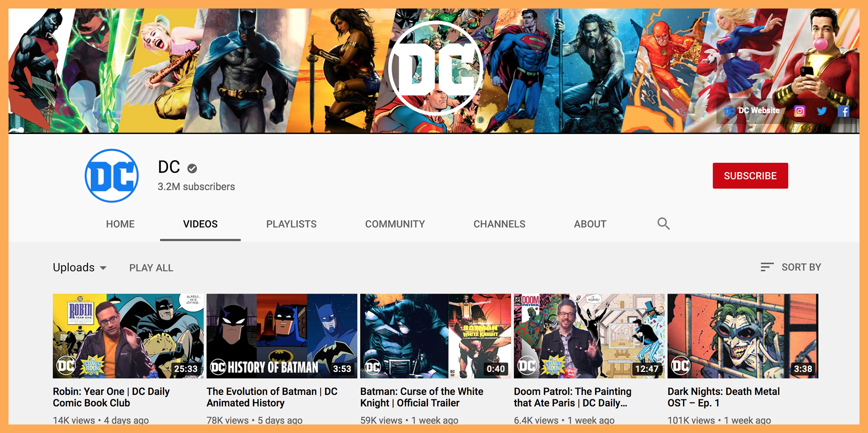Click title Doom Patrol: The Painting
The height and width of the screenshot is (433, 868).
[573, 397]
